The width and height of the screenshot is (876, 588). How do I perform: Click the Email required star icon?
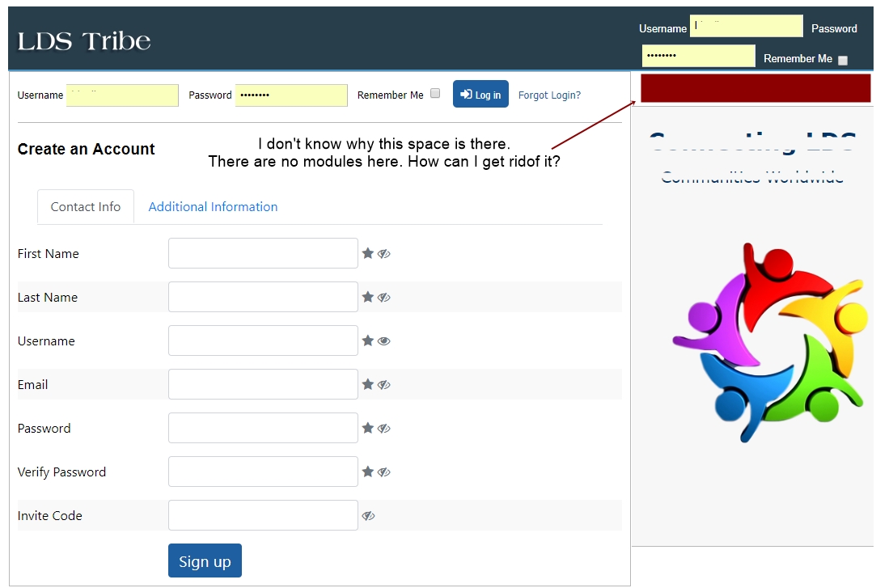coord(367,384)
